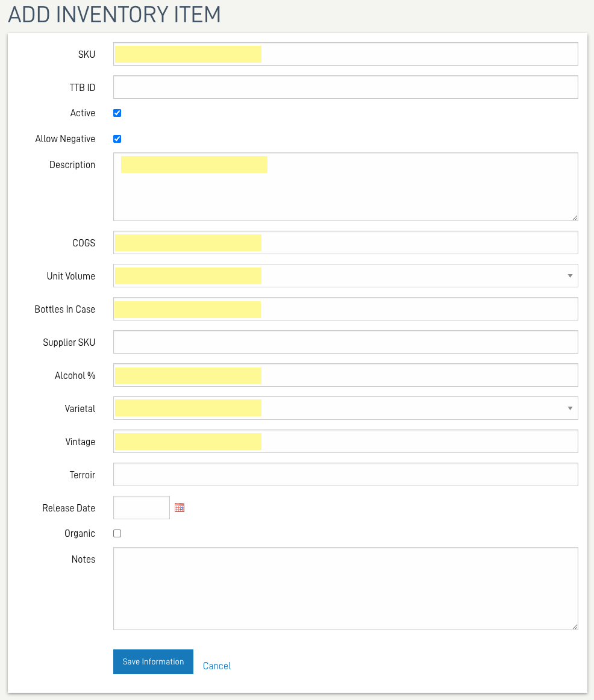
Task: Click the Save Information button
Action: (153, 661)
